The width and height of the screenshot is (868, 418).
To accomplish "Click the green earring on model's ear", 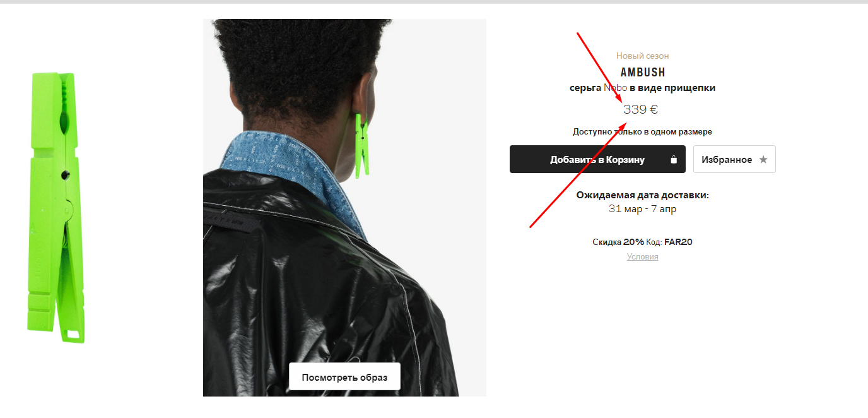I will pos(362,145).
